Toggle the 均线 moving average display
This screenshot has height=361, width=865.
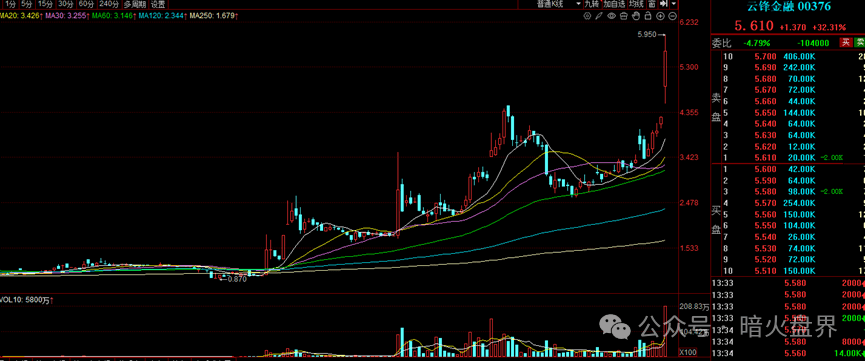637,4
